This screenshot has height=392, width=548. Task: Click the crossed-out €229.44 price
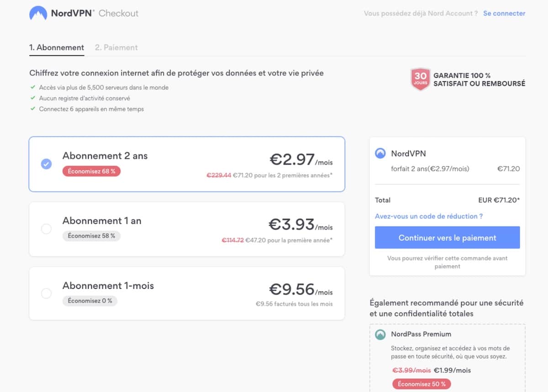[x=219, y=175]
